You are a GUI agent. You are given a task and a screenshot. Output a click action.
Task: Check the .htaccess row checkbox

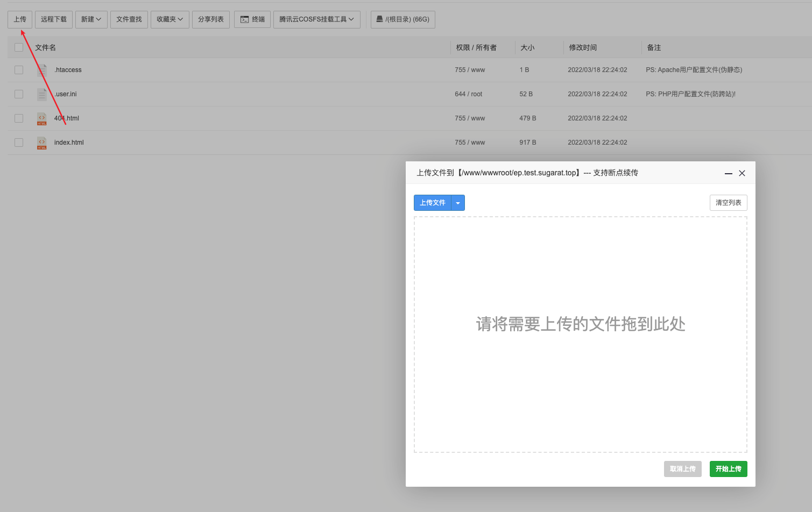click(19, 70)
